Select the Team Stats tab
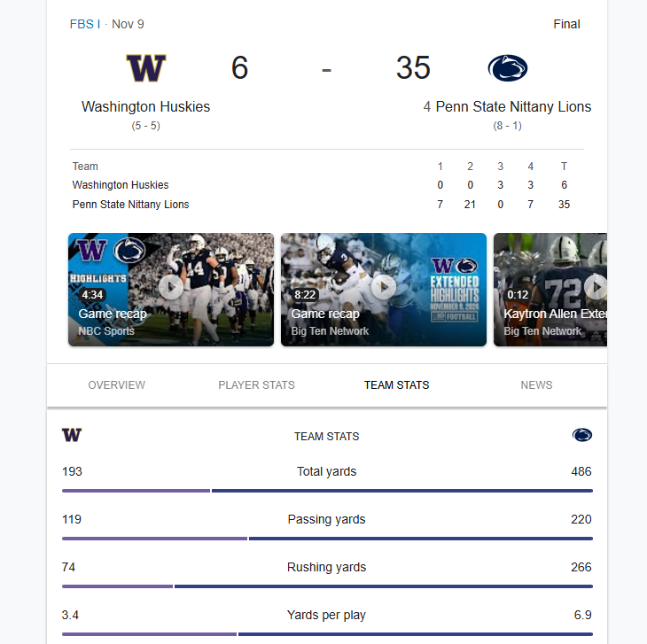The image size is (647, 644). [397, 385]
